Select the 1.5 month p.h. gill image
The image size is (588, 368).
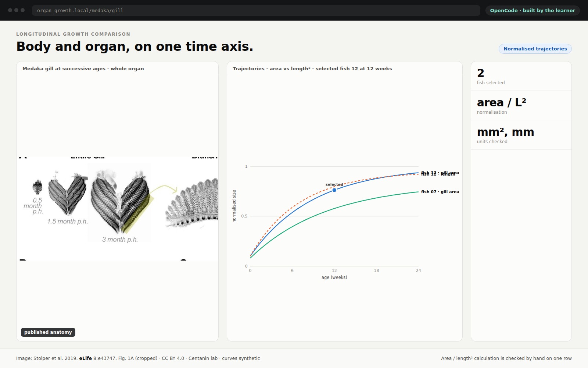(x=68, y=194)
